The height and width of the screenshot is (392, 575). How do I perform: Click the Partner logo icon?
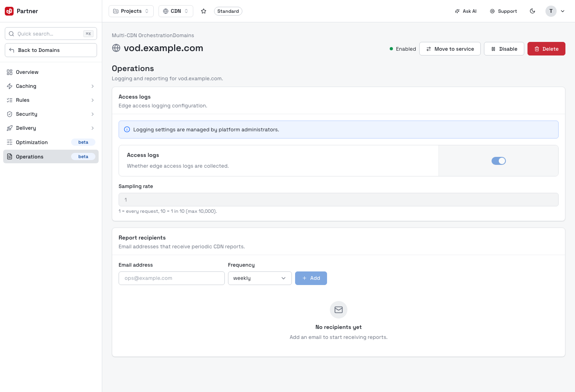click(9, 11)
